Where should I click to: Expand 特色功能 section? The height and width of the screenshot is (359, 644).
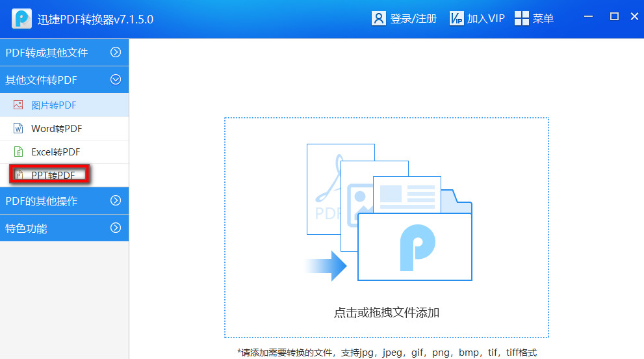(x=64, y=228)
